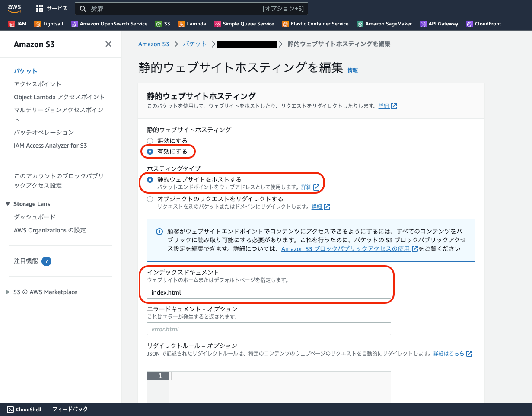Click the インデックスドキュメント index.html field
The image size is (532, 416).
click(269, 292)
